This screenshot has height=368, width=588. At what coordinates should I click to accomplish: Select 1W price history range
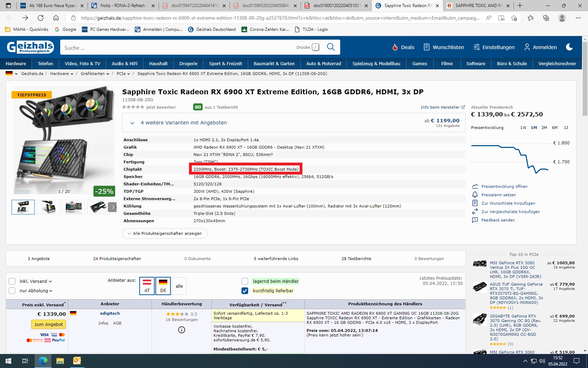point(523,128)
